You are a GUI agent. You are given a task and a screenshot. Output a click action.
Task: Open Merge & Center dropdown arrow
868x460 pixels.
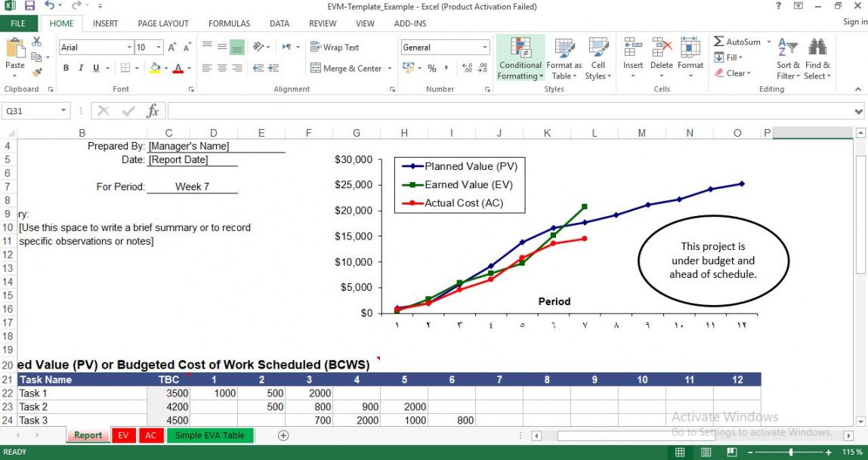coord(390,68)
